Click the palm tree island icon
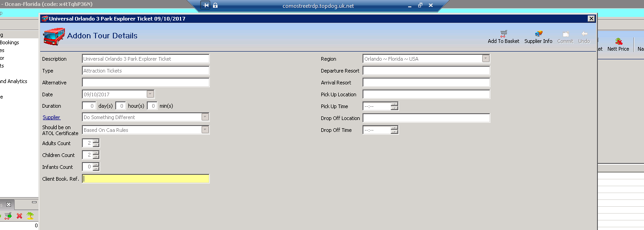The width and height of the screenshot is (644, 230). [30, 216]
